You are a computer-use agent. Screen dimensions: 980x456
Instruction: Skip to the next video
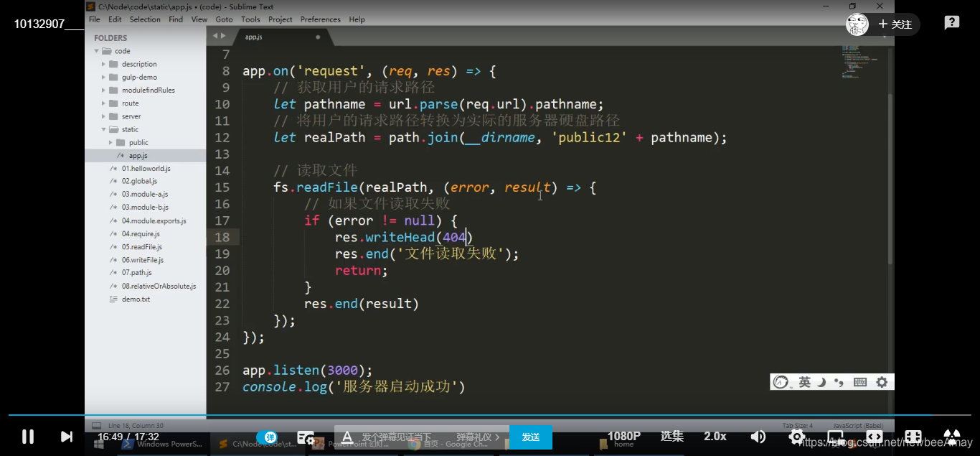click(66, 437)
